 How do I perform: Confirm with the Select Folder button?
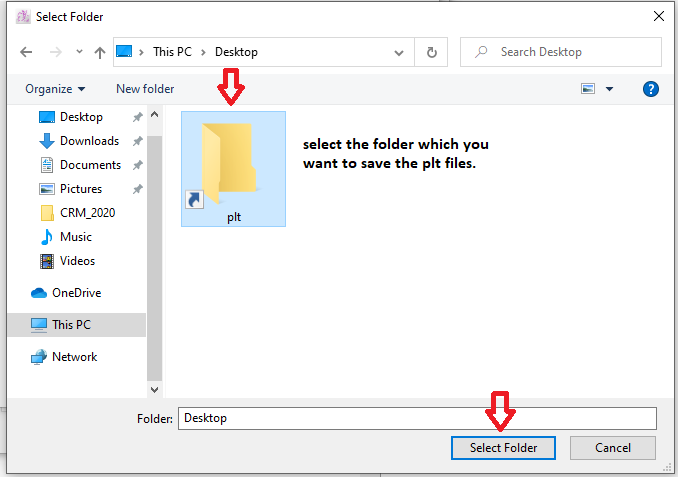coord(503,448)
